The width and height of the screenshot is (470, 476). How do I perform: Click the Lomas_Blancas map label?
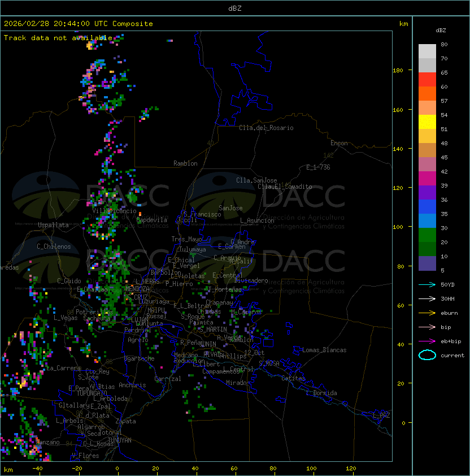(324, 350)
